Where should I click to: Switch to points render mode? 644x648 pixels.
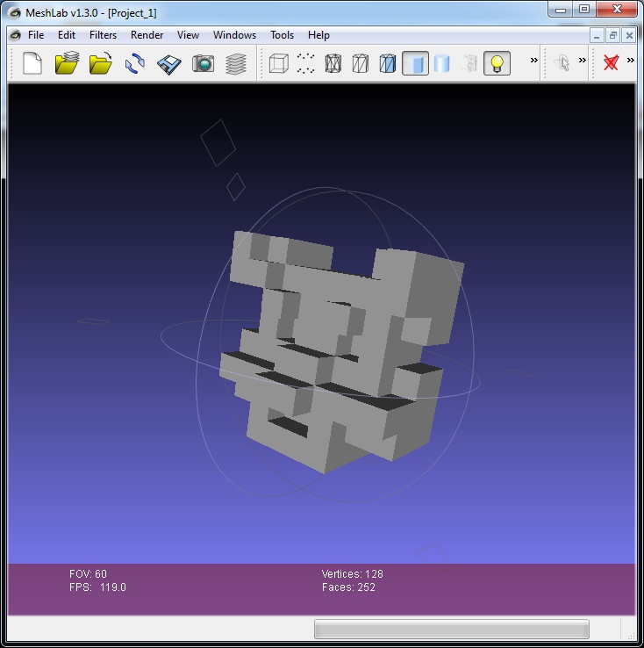[306, 63]
